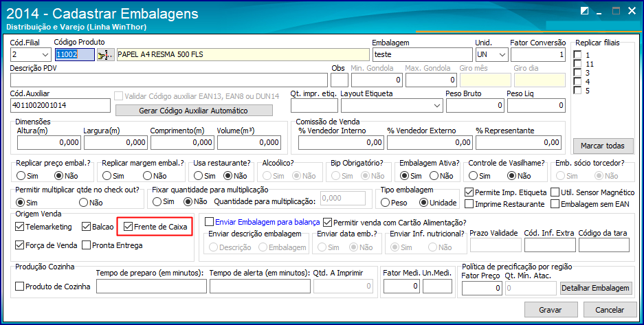Click the Peso Bruto field
The width and height of the screenshot is (644, 325).
[475, 106]
